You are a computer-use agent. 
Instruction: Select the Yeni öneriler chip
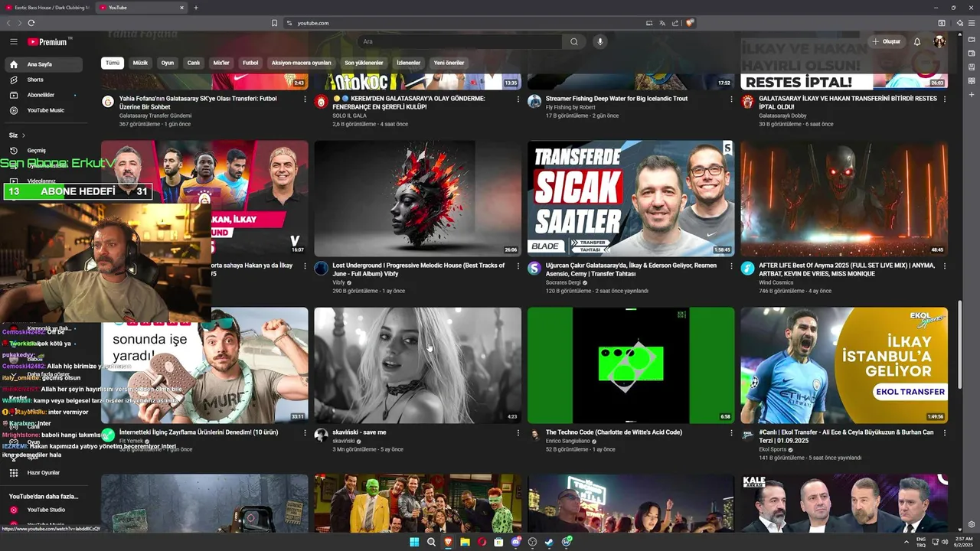(x=449, y=63)
